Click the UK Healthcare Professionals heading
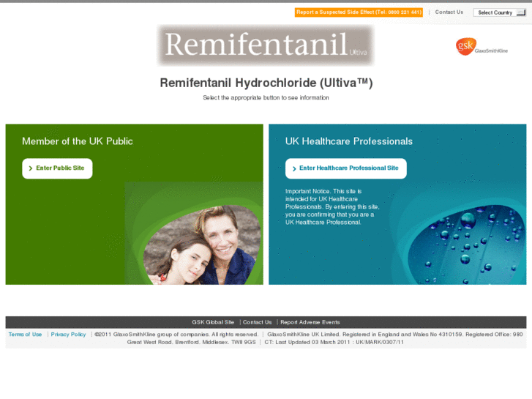This screenshot has height=399, width=532. coord(349,141)
